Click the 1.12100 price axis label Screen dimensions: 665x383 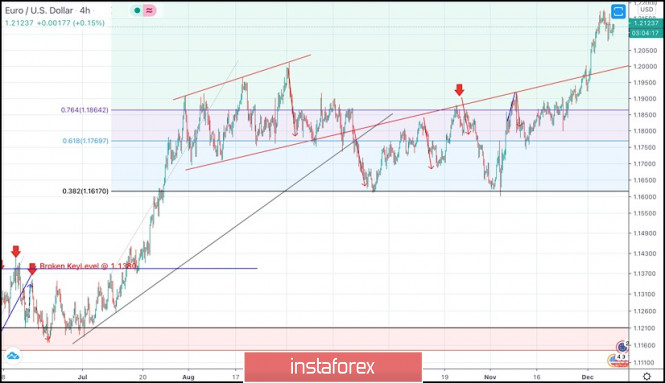coord(645,328)
